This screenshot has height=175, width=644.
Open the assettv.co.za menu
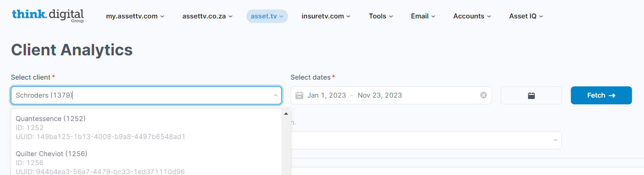[x=207, y=16]
